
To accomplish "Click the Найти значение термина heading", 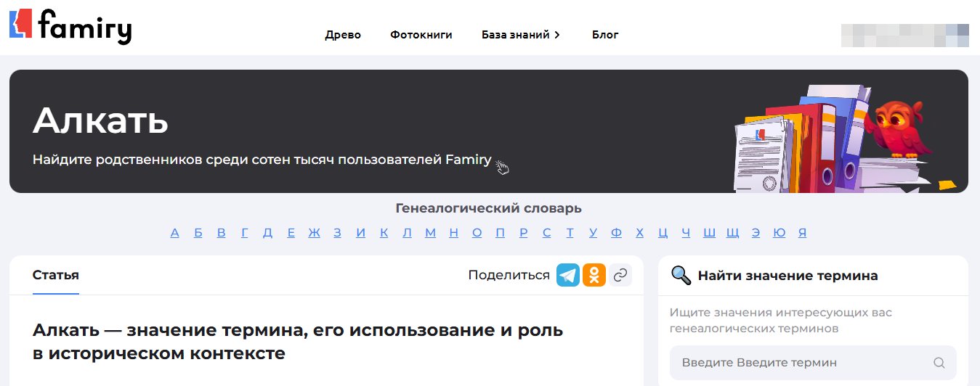I will pyautogui.click(x=788, y=276).
